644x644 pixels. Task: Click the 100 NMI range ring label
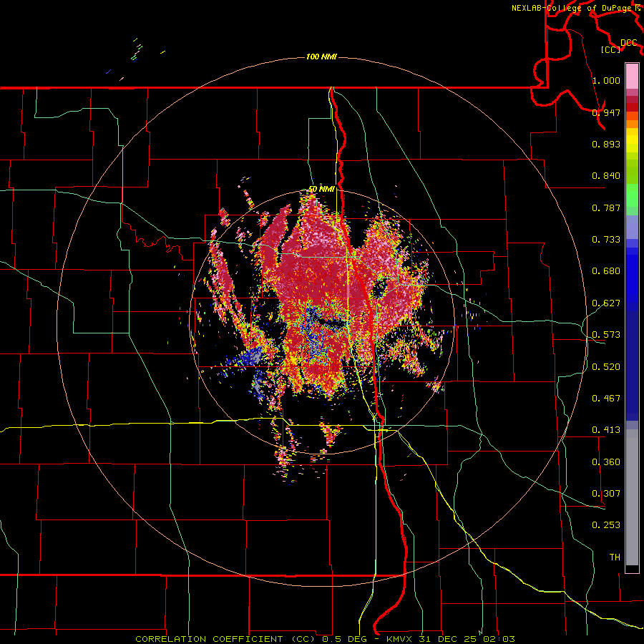(x=321, y=57)
